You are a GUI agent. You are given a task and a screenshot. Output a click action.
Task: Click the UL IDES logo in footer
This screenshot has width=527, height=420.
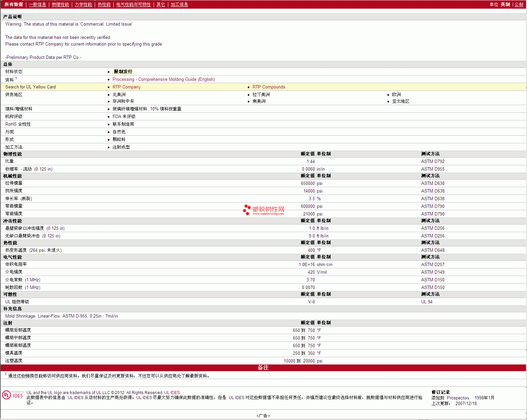pyautogui.click(x=13, y=395)
